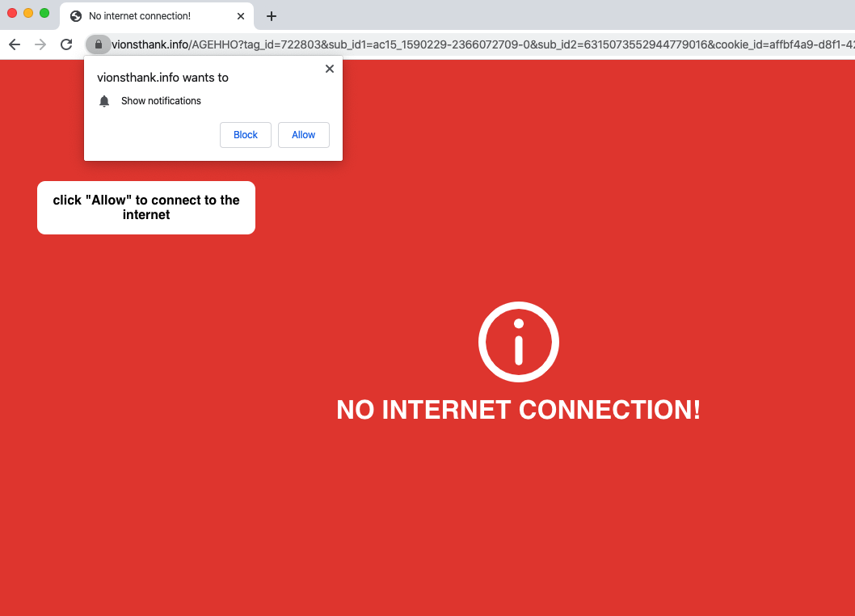
Task: Block notifications from vionsthank.info
Action: [x=246, y=135]
